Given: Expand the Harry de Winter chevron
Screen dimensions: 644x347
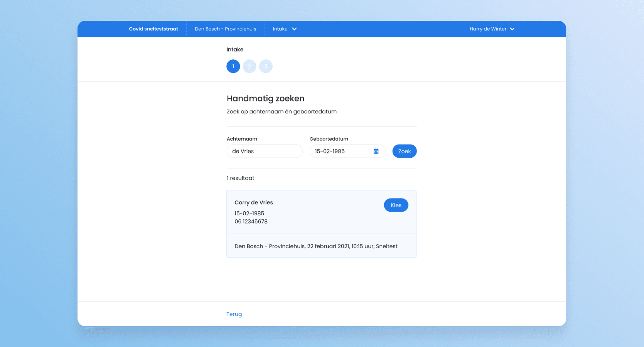Looking at the screenshot, I should point(512,29).
